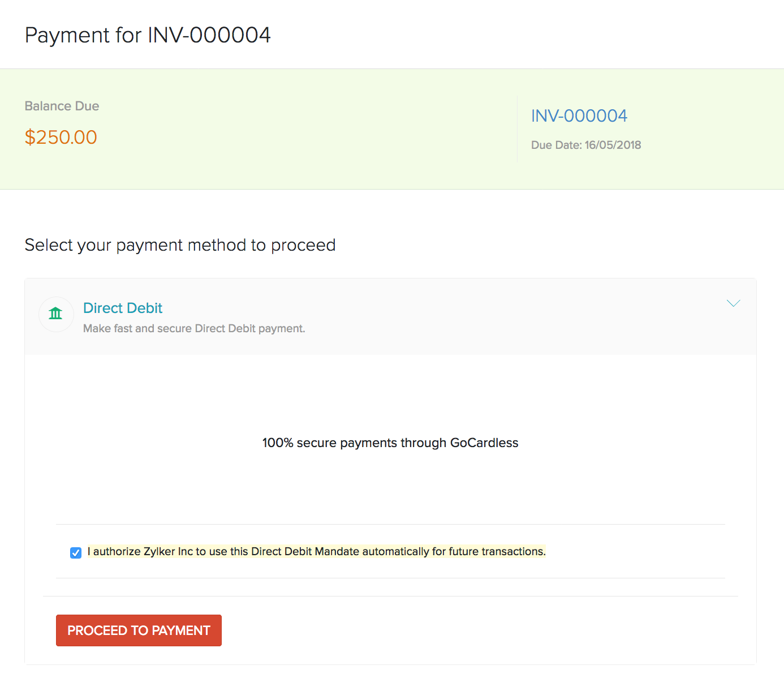The height and width of the screenshot is (678, 784).
Task: Click the 'Balance Due' label
Action: click(x=62, y=106)
